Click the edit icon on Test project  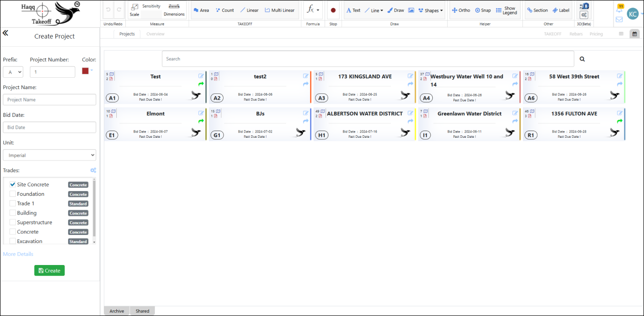click(201, 76)
